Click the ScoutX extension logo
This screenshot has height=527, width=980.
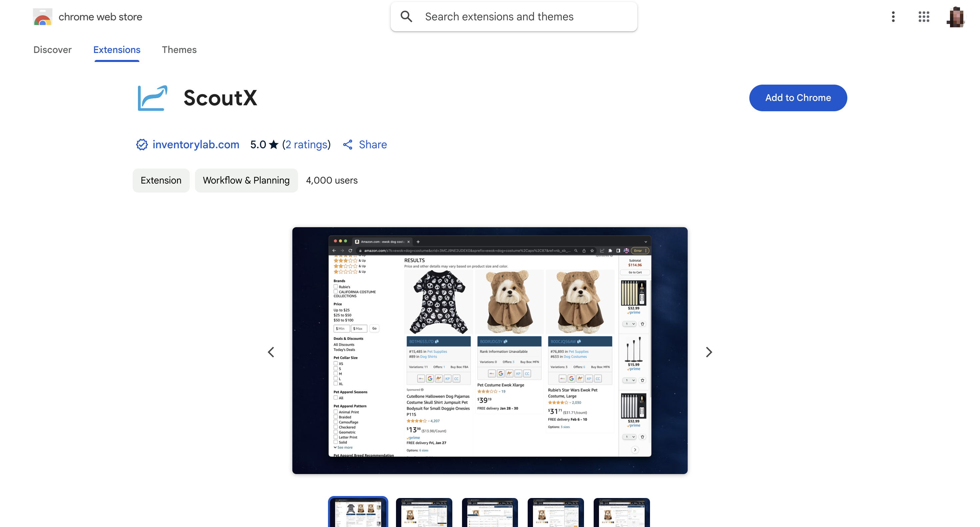coord(153,98)
